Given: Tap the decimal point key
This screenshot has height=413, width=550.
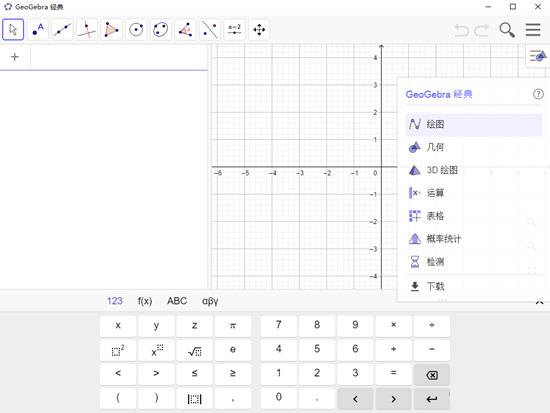Looking at the screenshot, I should pos(317,398).
